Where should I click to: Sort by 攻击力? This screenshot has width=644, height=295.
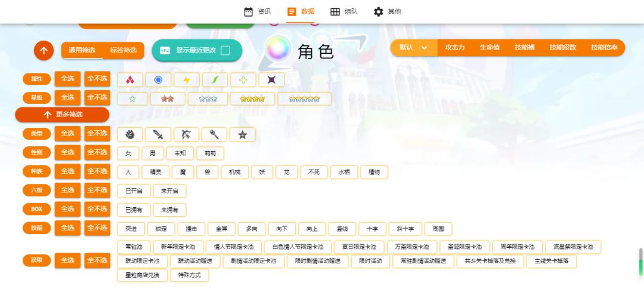click(x=454, y=47)
